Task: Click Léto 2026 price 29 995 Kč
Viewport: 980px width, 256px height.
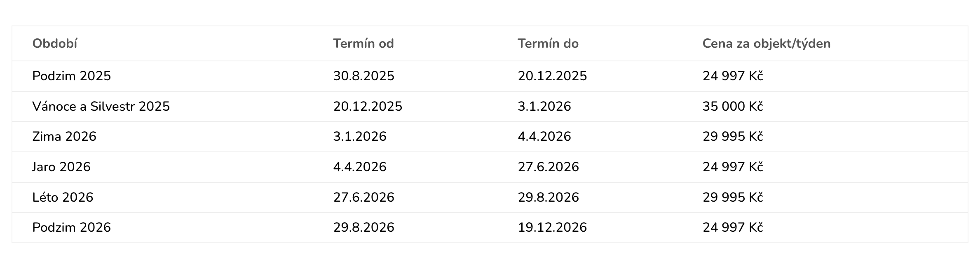Action: pos(732,198)
